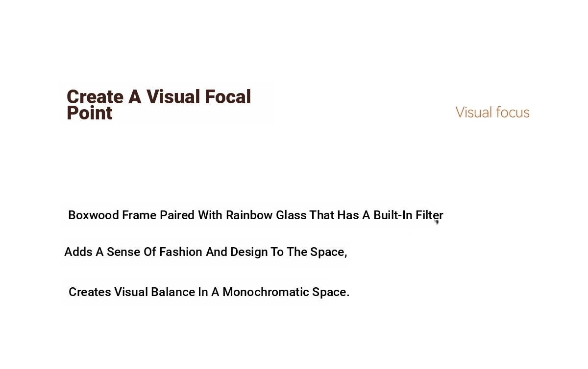Click "Space," ending the second line
Image resolution: width=588 pixels, height=369 pixels.
pyautogui.click(x=329, y=252)
